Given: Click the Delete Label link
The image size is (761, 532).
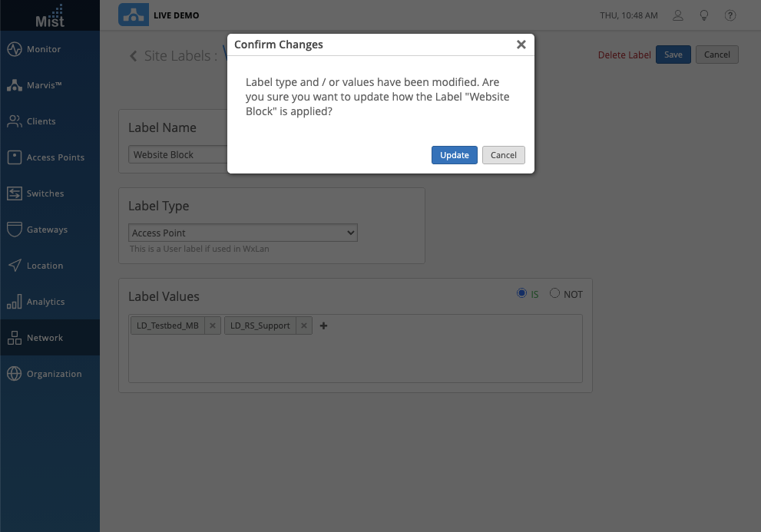Looking at the screenshot, I should click(624, 55).
